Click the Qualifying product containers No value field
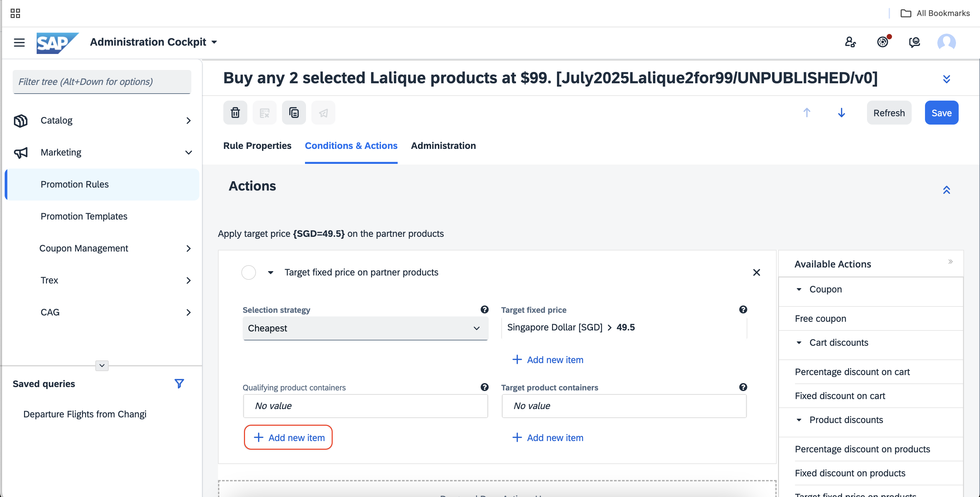The image size is (980, 497). (x=365, y=406)
